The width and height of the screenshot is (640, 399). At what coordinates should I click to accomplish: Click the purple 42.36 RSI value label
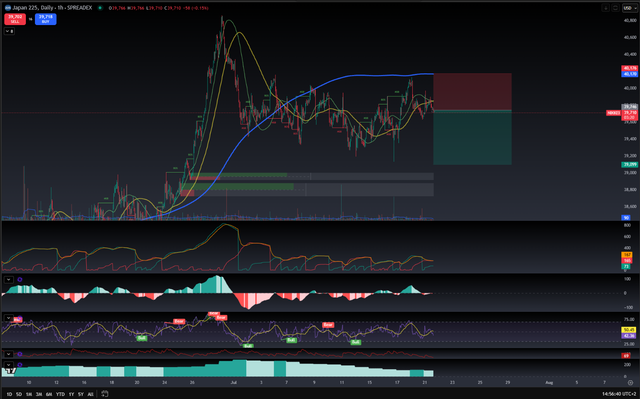point(629,336)
